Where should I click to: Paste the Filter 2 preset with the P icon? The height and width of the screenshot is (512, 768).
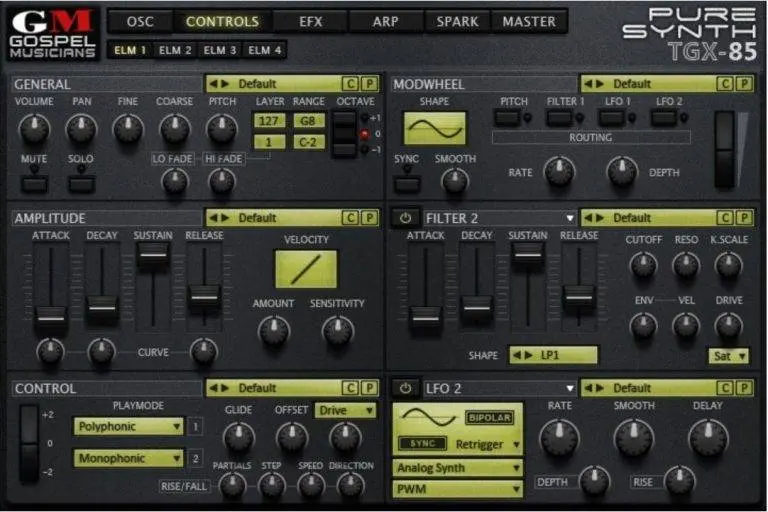[744, 218]
